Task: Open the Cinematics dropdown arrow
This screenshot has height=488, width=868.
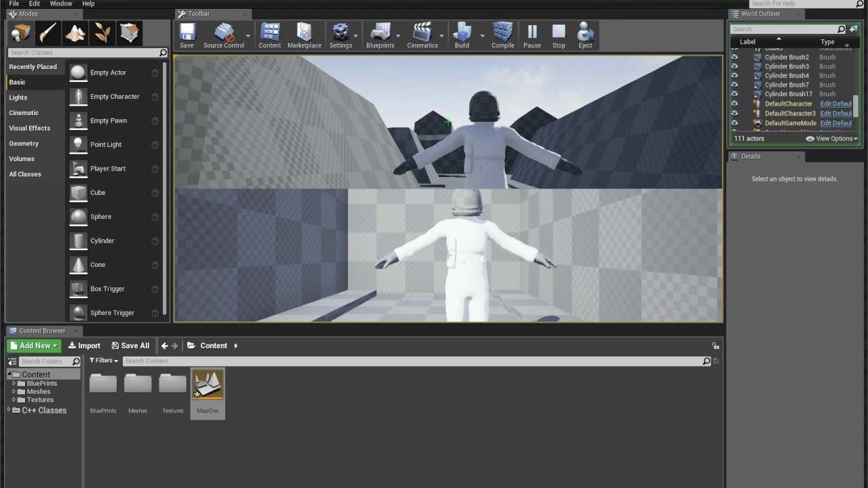Action: pyautogui.click(x=441, y=36)
